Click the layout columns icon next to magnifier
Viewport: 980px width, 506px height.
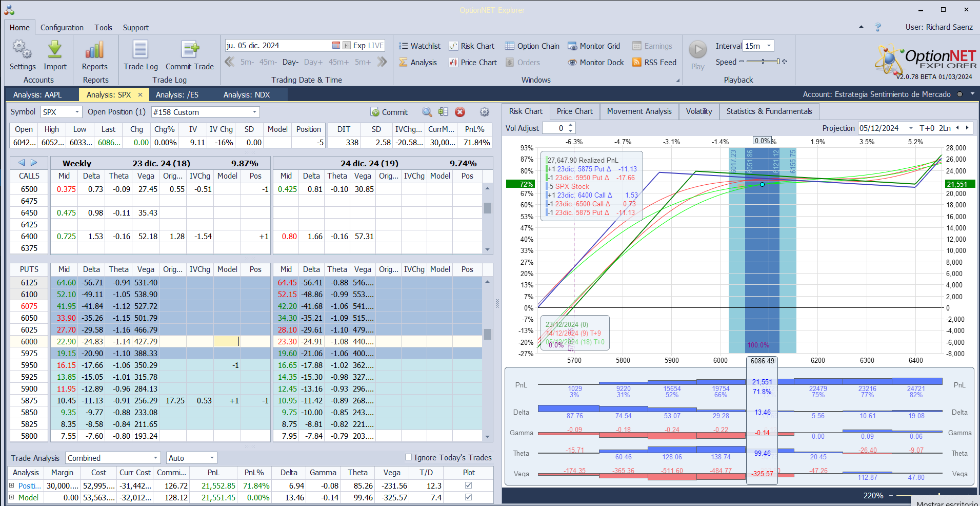(443, 112)
